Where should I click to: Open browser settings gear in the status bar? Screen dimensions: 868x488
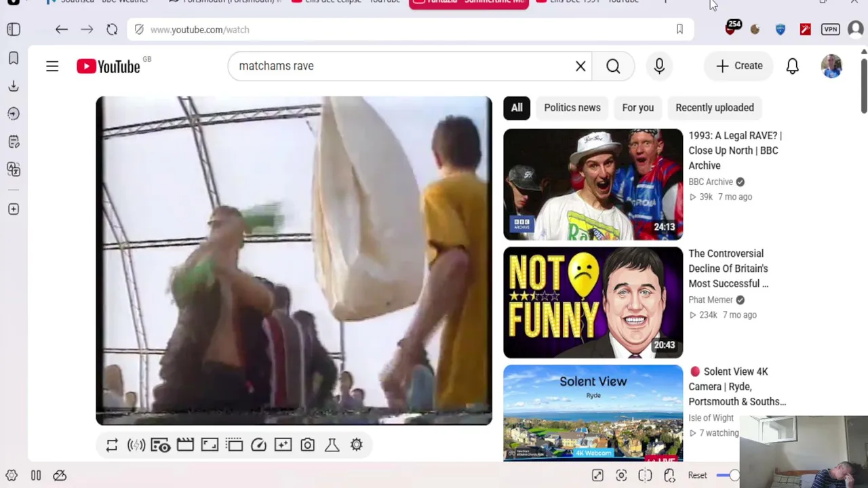pos(12,476)
